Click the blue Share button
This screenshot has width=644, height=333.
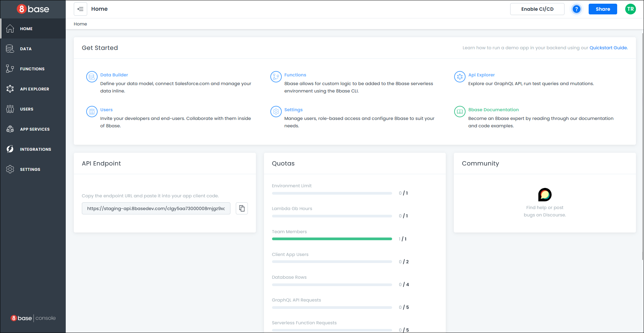pyautogui.click(x=602, y=9)
